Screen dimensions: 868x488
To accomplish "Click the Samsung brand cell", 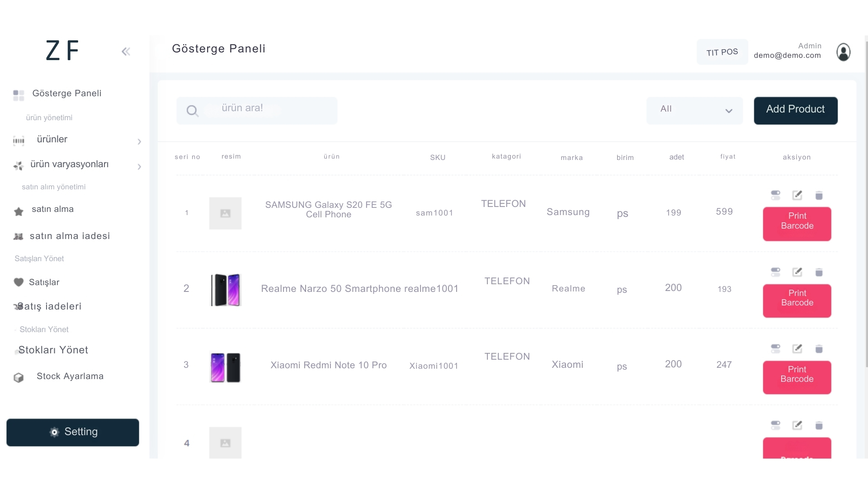I will [568, 212].
